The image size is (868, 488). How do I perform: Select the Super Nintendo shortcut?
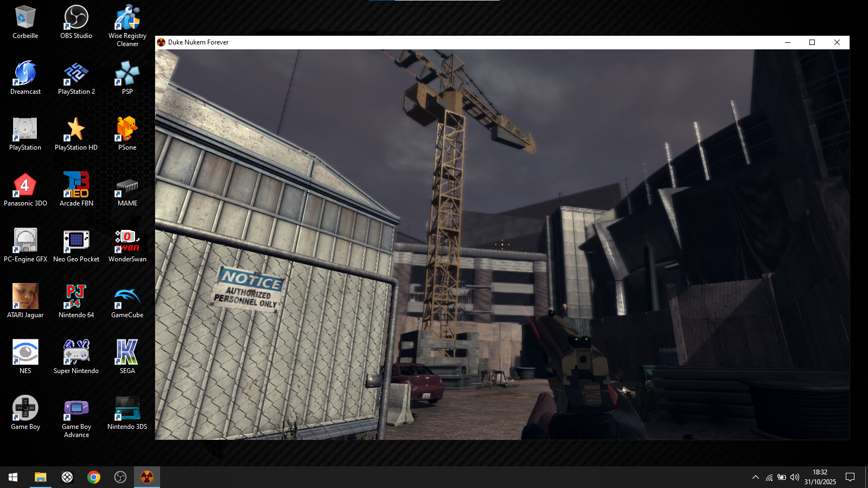click(76, 353)
